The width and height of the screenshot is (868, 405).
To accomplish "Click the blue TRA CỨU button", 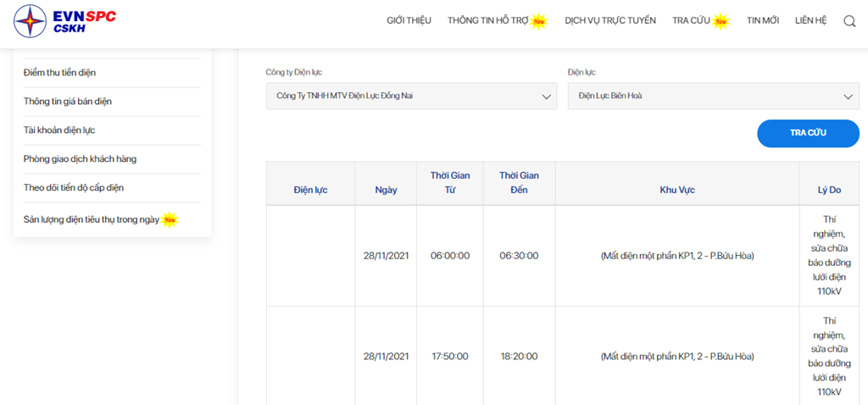I will (x=808, y=133).
